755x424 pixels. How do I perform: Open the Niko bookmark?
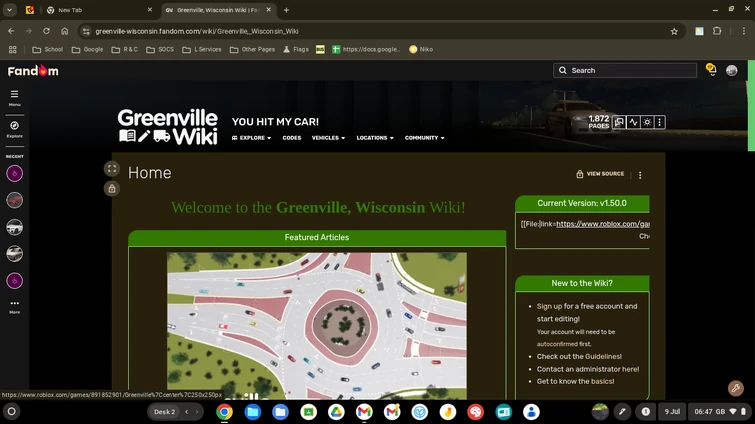pos(421,49)
